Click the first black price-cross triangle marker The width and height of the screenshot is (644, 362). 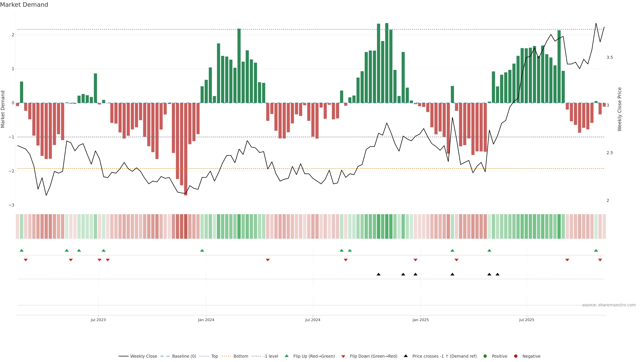point(379,274)
